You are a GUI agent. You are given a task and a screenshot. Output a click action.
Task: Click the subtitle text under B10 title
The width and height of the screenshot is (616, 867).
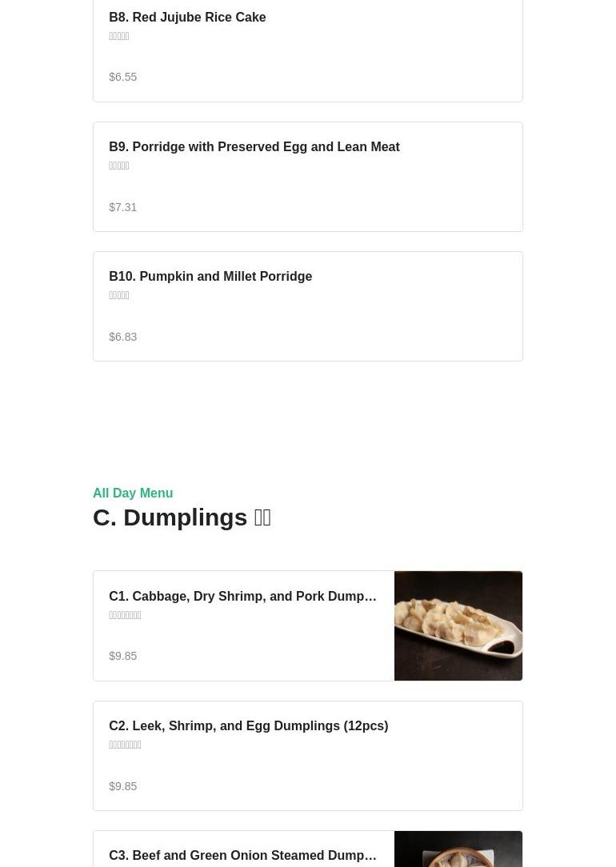coord(119,295)
